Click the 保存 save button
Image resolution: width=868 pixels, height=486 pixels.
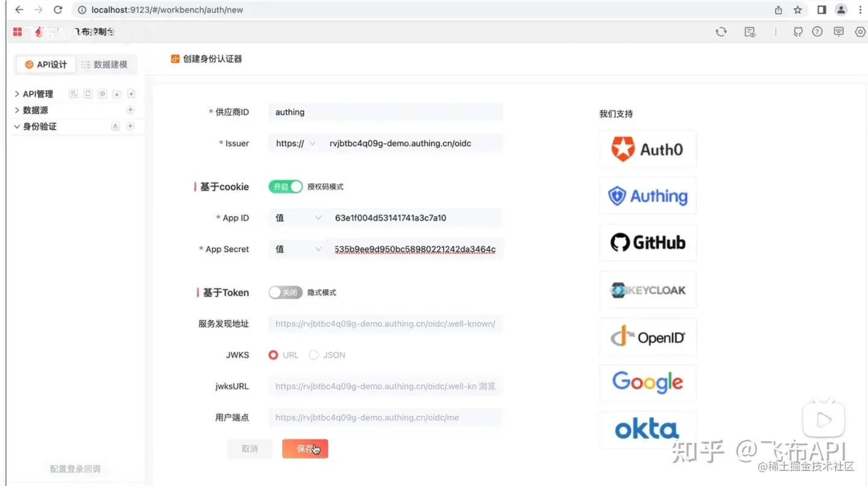click(305, 449)
